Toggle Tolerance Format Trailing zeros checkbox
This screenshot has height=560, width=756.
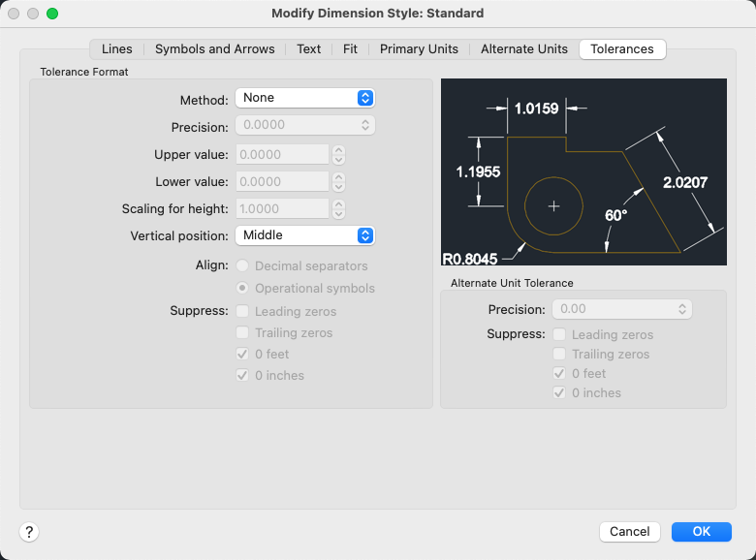[x=242, y=333]
